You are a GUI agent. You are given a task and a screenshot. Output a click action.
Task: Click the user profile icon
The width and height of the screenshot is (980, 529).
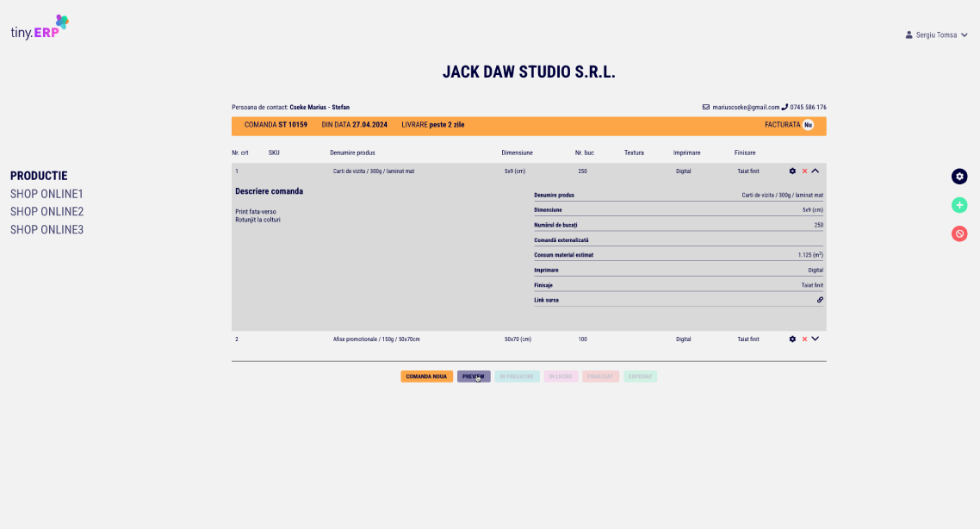909,35
